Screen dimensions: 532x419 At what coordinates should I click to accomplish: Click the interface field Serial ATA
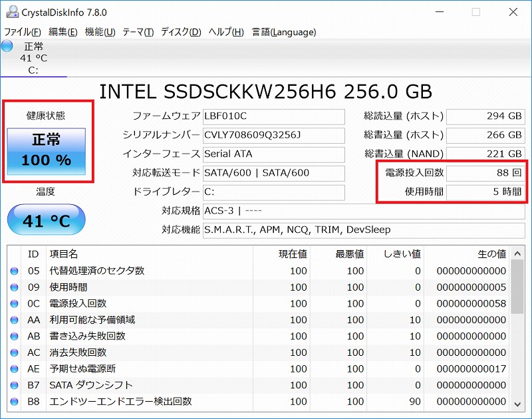click(x=274, y=154)
